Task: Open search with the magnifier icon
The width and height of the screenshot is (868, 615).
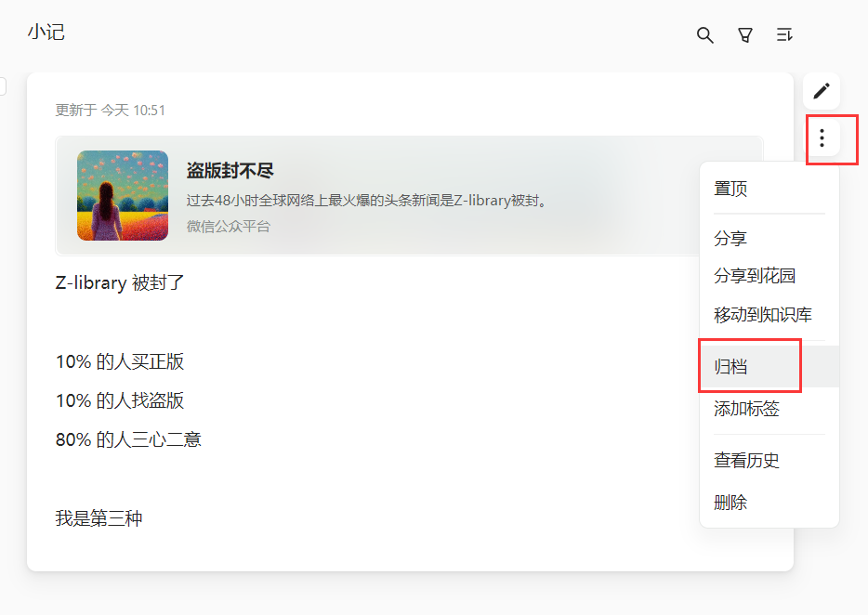Action: coord(704,35)
